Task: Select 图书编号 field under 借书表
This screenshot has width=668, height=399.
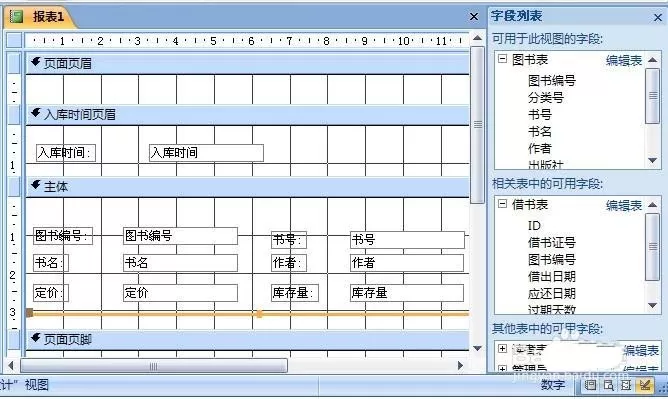Action: [552, 259]
